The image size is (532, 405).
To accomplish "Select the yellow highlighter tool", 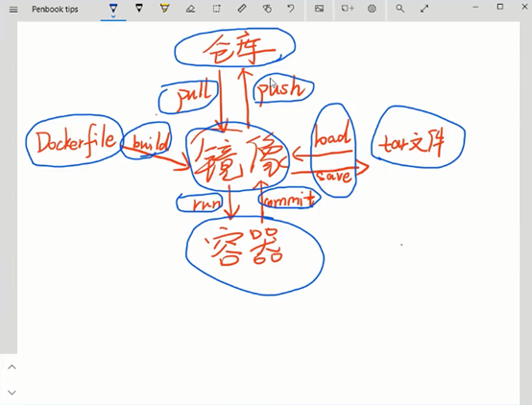I will 165,8.
